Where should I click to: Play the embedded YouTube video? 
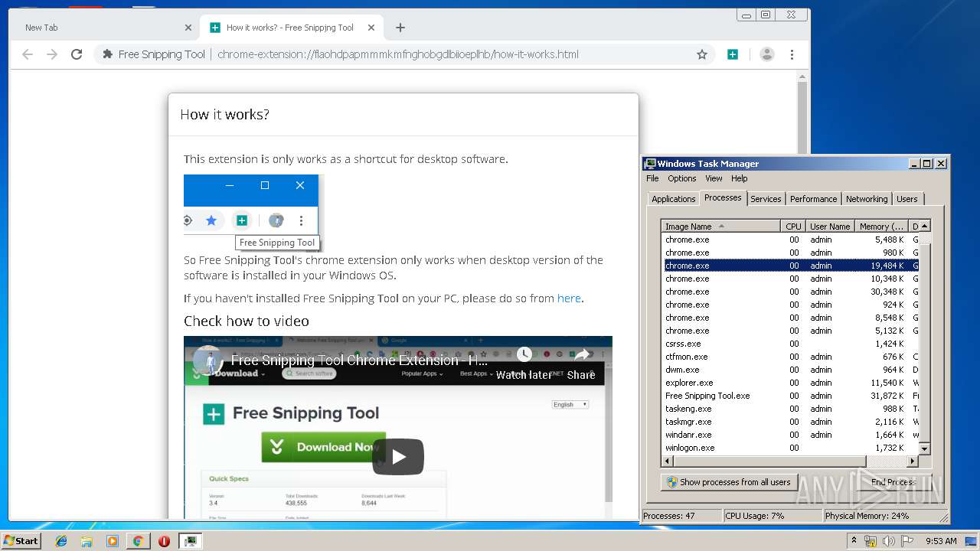point(398,457)
